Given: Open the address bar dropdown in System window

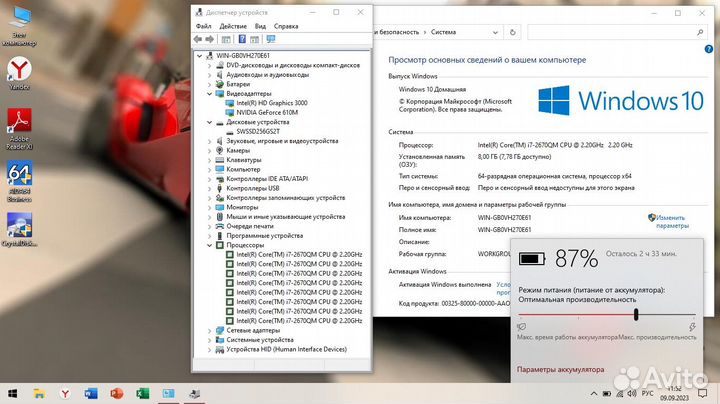Looking at the screenshot, I should coord(495,32).
